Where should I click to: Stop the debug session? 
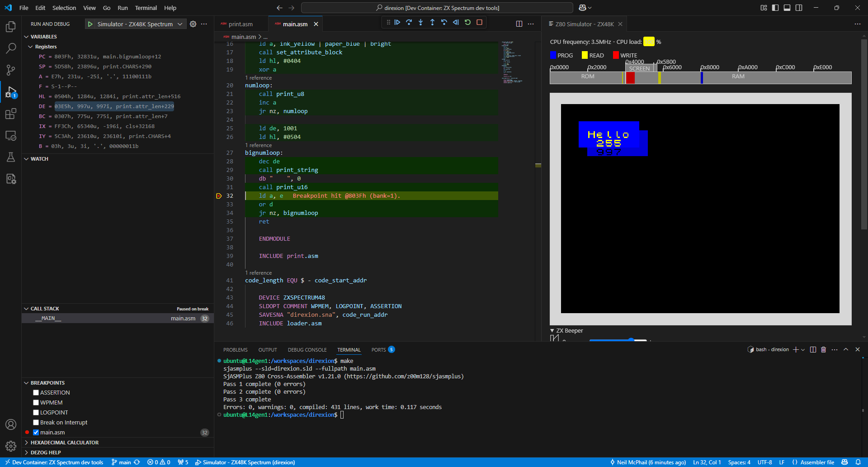[x=480, y=22]
